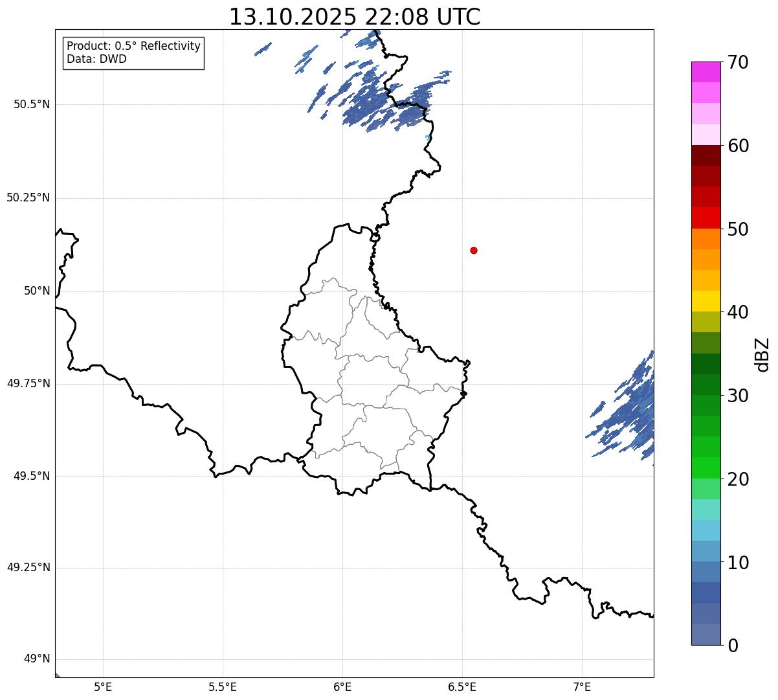The width and height of the screenshot is (778, 700).
Task: Click the 6°E longitude label
Action: [342, 686]
